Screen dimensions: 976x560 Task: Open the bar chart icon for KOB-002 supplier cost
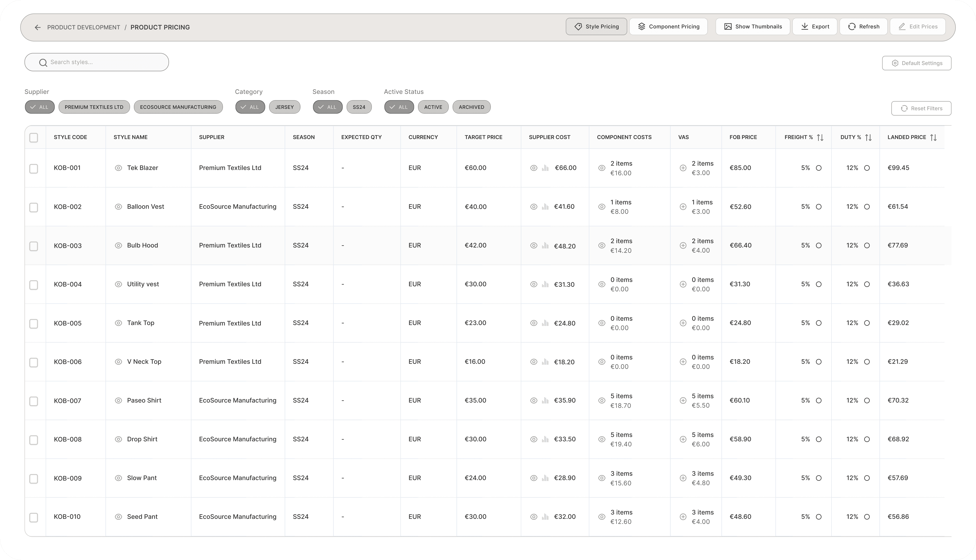pyautogui.click(x=545, y=207)
